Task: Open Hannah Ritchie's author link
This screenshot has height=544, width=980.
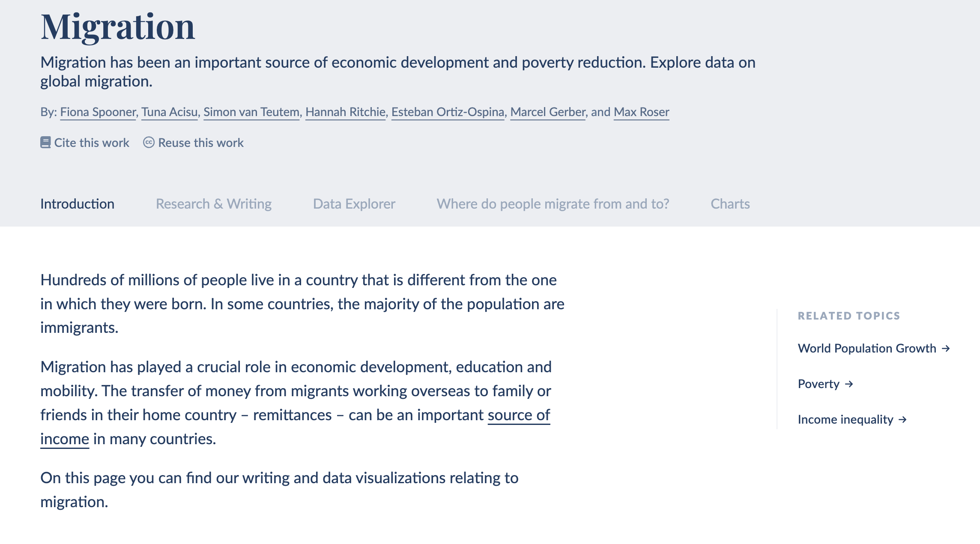Action: (345, 112)
